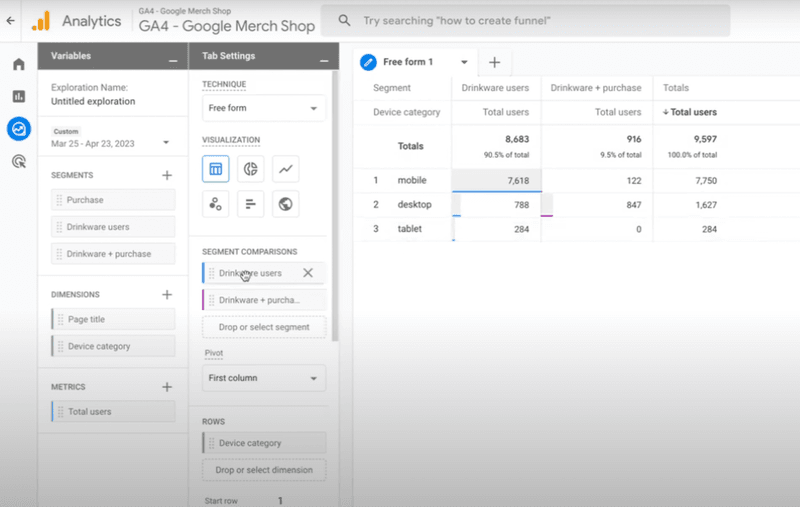800x507 pixels.
Task: Select the geo map visualization
Action: tap(286, 204)
